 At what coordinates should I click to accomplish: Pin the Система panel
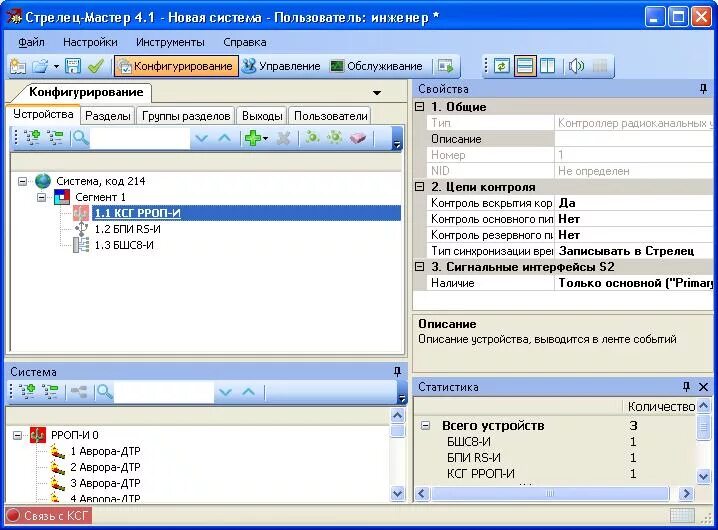(397, 372)
